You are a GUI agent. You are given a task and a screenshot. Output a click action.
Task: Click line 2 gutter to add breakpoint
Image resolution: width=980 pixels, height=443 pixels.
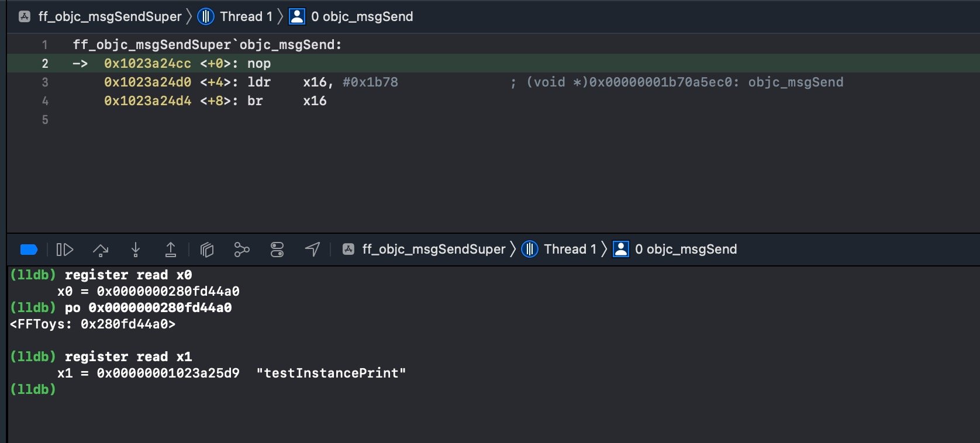coord(45,63)
